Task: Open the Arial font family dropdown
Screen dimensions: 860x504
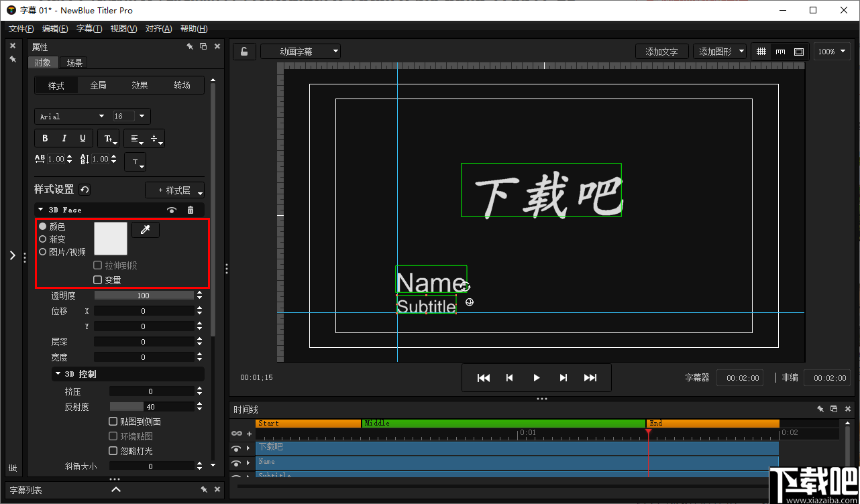Action: [x=72, y=116]
